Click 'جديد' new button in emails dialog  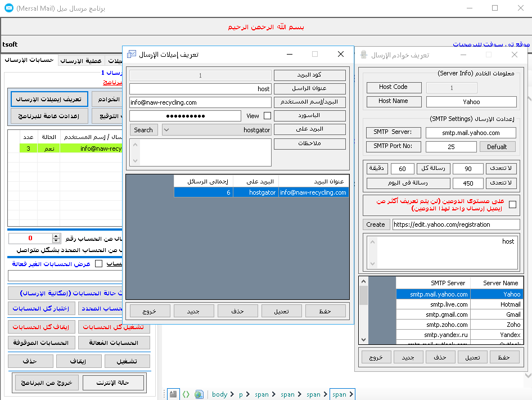pyautogui.click(x=193, y=311)
